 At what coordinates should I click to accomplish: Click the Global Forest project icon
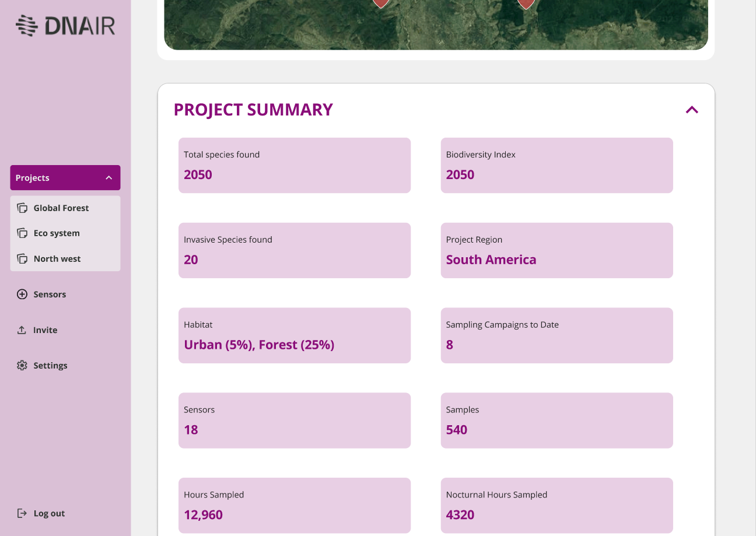[x=22, y=208]
